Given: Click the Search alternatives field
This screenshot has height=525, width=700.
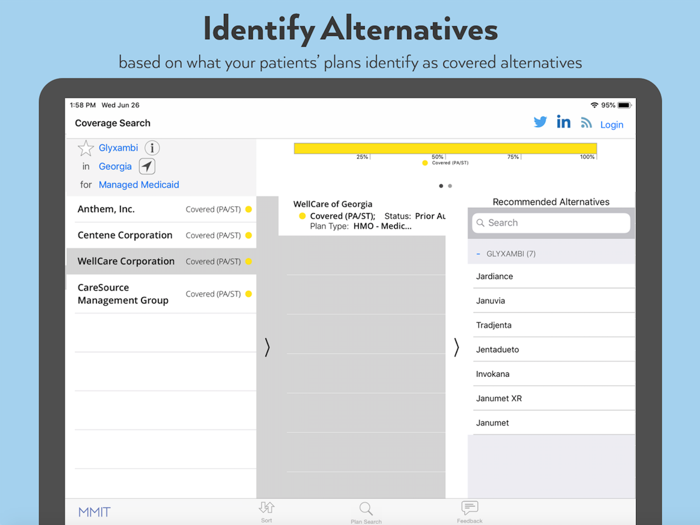Looking at the screenshot, I should (551, 223).
